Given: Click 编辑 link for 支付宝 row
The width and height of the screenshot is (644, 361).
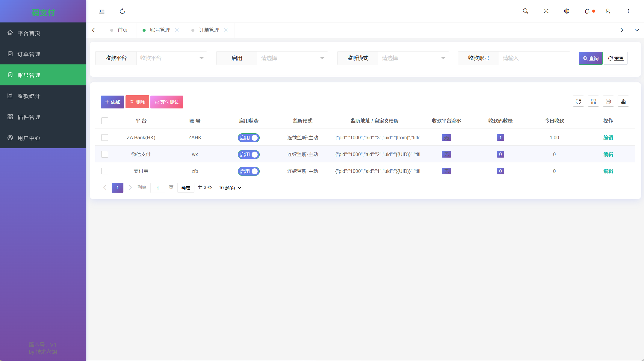Looking at the screenshot, I should [x=608, y=171].
